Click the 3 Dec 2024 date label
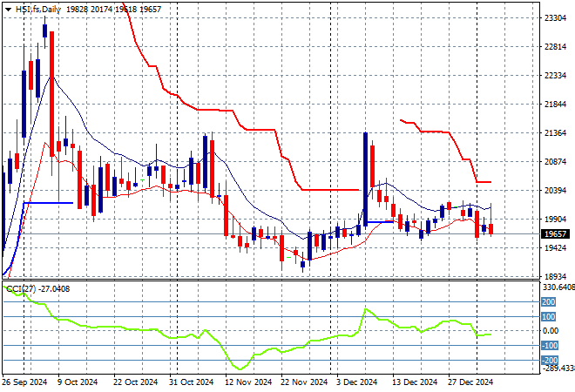 [358, 382]
